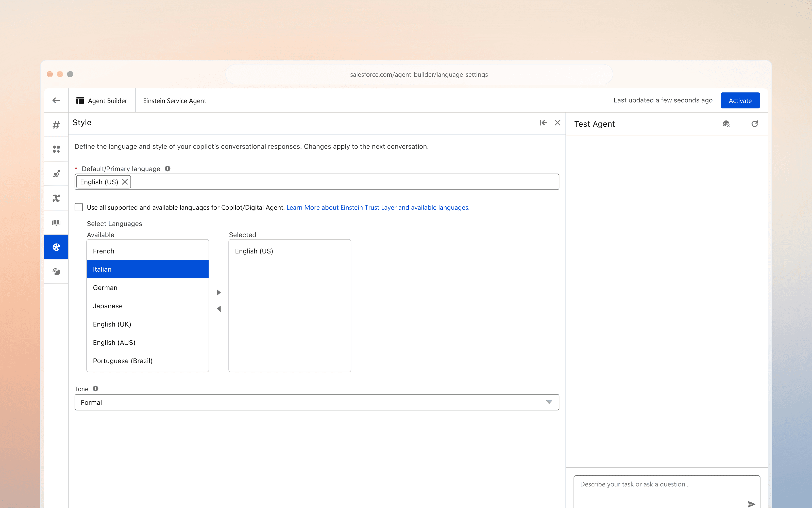This screenshot has height=508, width=812.
Task: Select English (AUS) in Available list
Action: 148,342
